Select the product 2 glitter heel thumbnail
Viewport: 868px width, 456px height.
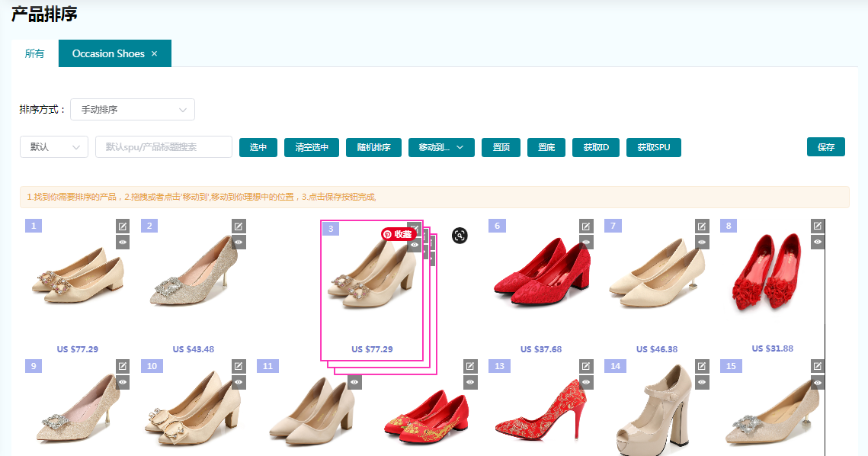pyautogui.click(x=194, y=271)
